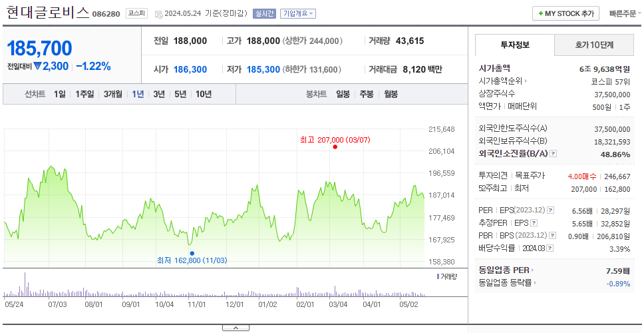The image size is (644, 333).
Task: Click arrow icon next to 동일업종 등락률
Action: [535, 283]
